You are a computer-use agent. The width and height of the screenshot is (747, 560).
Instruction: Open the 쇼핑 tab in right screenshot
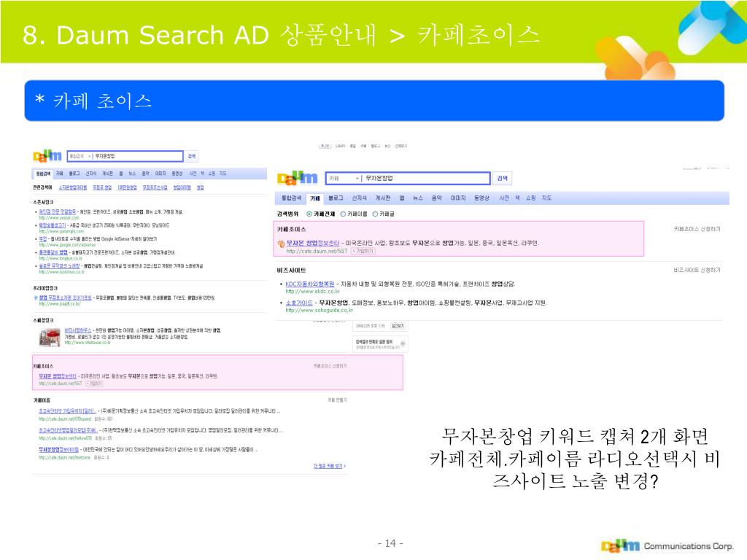pyautogui.click(x=531, y=198)
